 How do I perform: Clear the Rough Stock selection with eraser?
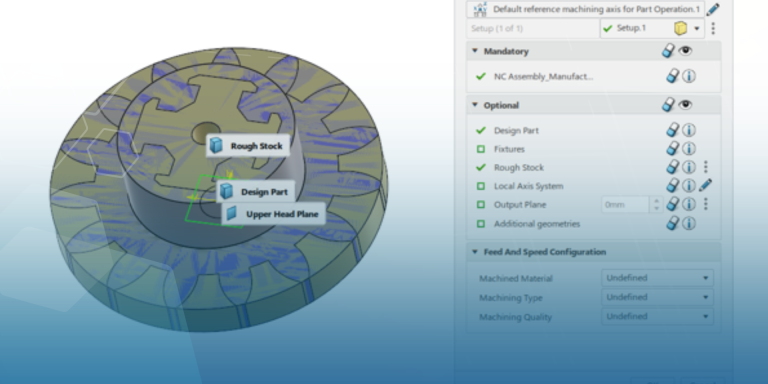[673, 167]
